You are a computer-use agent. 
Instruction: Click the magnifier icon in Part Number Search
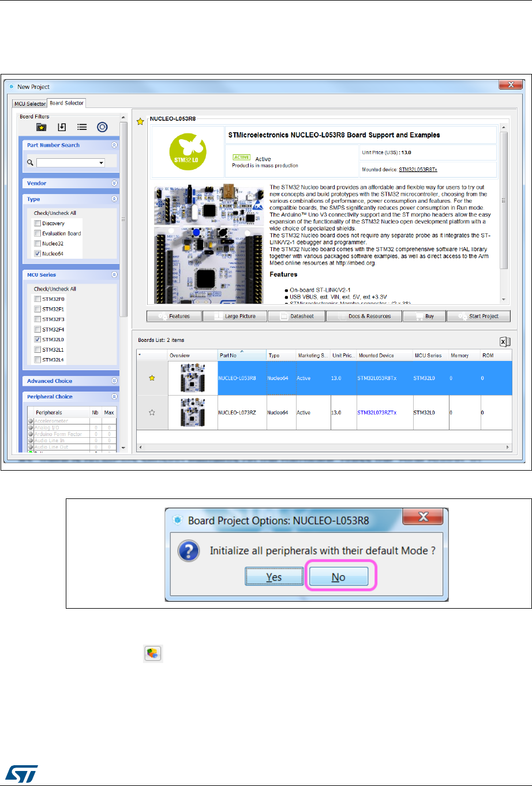[30, 163]
